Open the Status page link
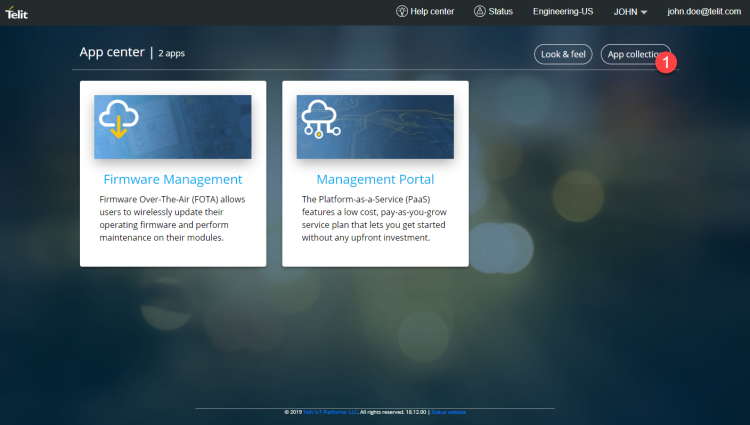The width and height of the screenshot is (750, 425). (x=494, y=11)
